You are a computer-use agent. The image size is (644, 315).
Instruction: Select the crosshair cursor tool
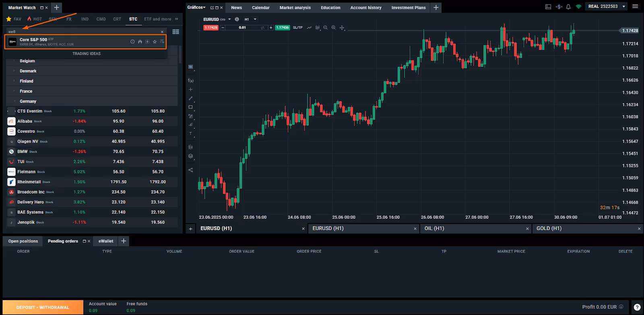[x=342, y=28]
